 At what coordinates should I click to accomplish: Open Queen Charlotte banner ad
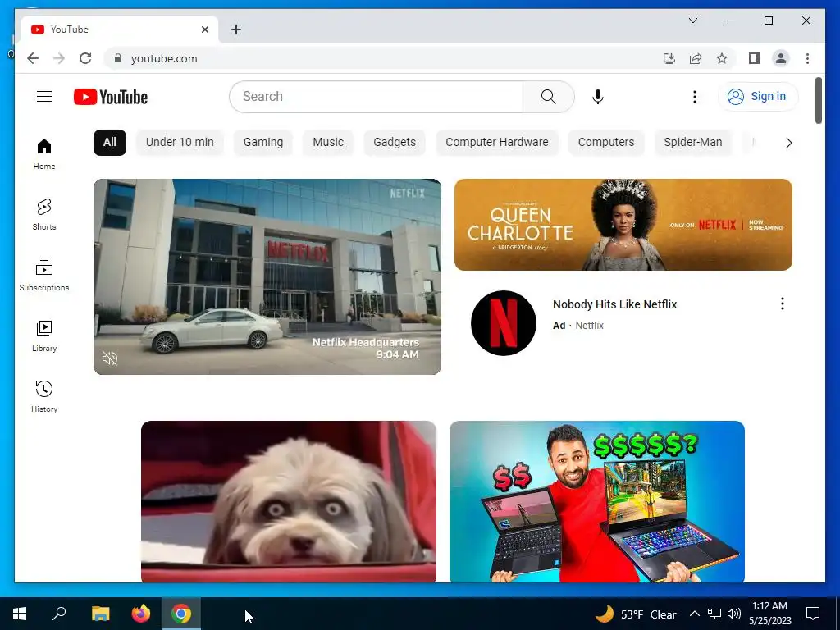623,225
